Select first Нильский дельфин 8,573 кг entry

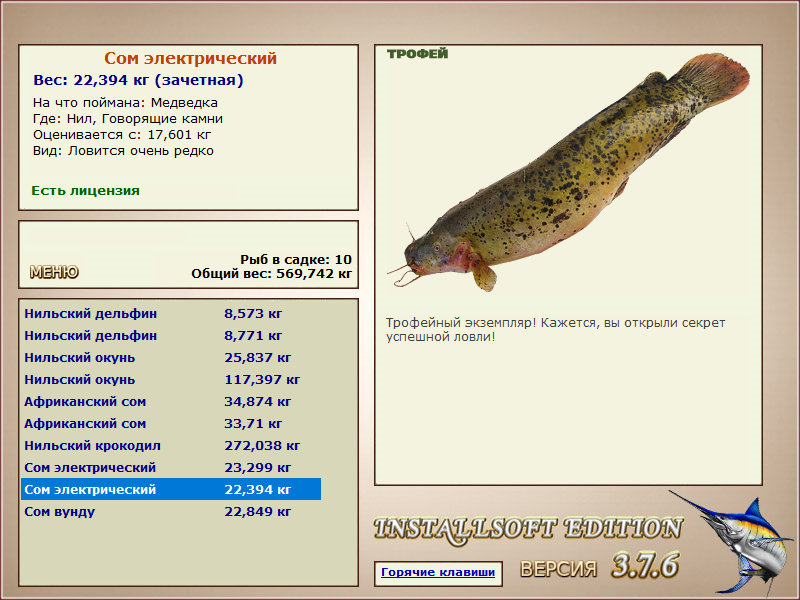[171, 314]
